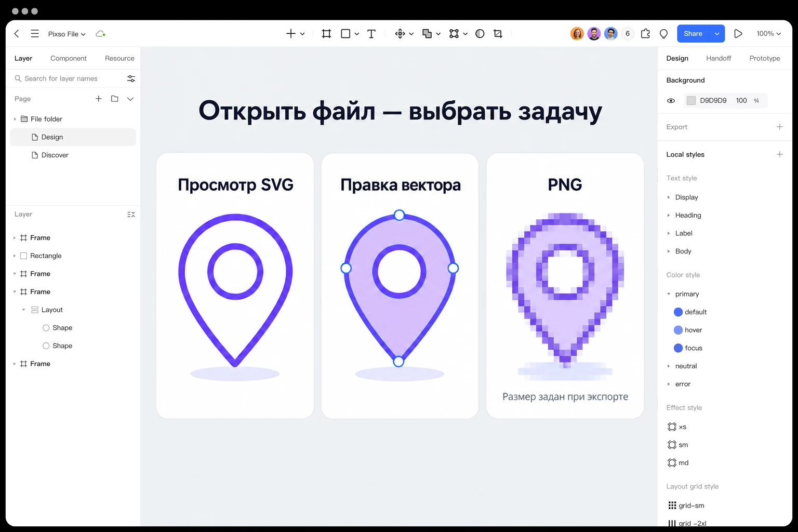The height and width of the screenshot is (532, 798).
Task: Expand the Display text style group
Action: tap(669, 197)
